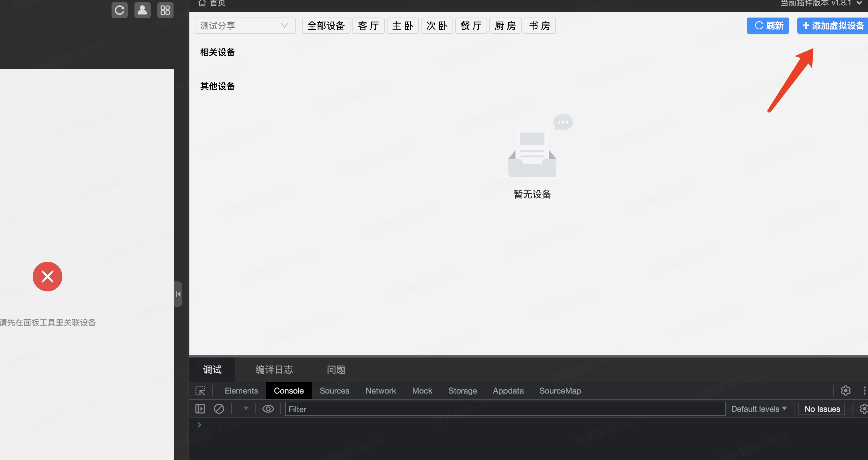Click the 添加虚拟设备 button
Image resolution: width=868 pixels, height=460 pixels.
click(833, 26)
